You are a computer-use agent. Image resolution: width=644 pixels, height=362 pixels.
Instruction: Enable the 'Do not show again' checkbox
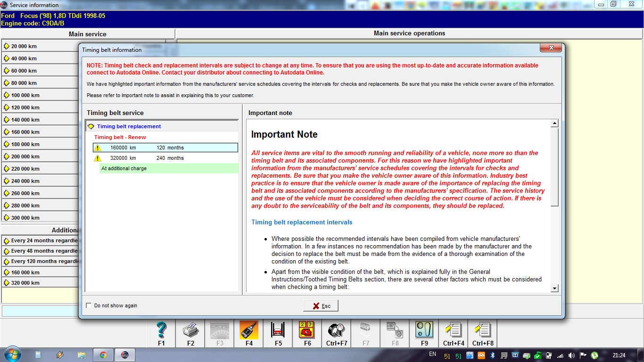click(89, 305)
